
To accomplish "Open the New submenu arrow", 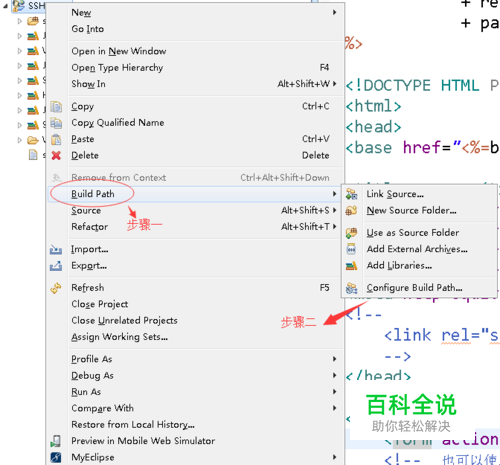I will tap(334, 12).
